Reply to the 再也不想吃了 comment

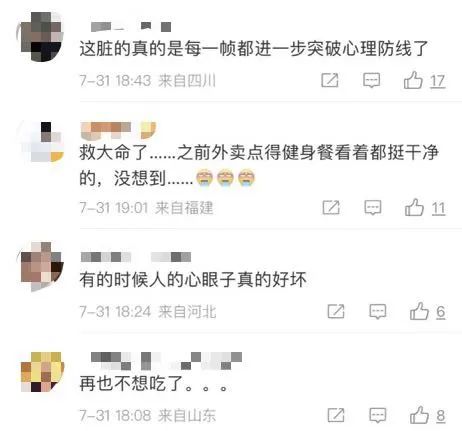click(377, 415)
